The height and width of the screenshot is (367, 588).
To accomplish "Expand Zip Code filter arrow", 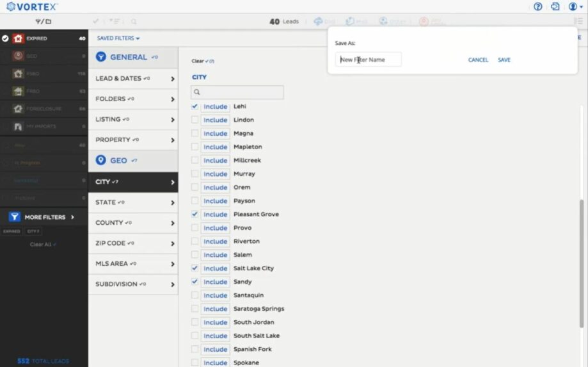I will click(173, 243).
